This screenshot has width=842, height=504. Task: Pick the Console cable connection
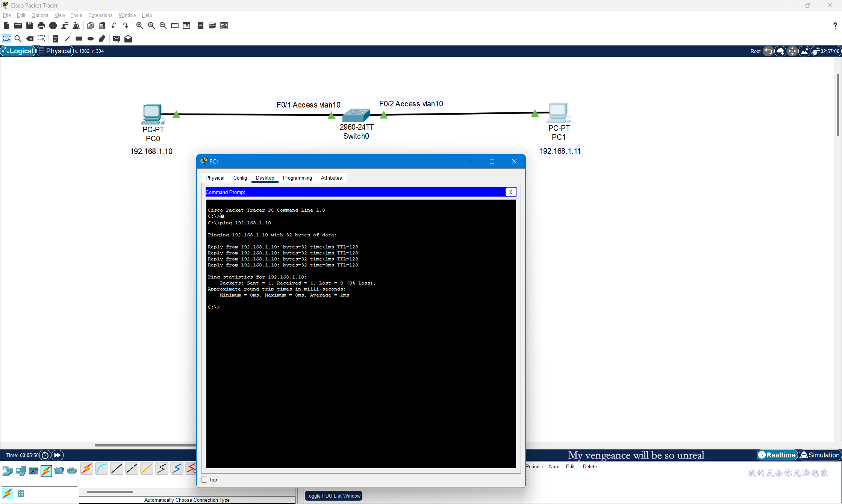(x=102, y=468)
